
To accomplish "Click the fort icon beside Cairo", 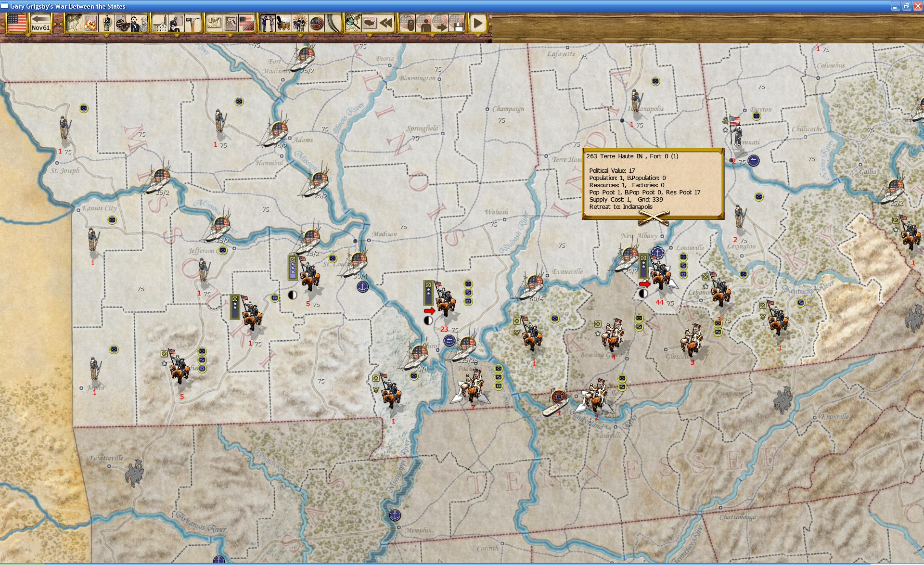I will coord(449,341).
